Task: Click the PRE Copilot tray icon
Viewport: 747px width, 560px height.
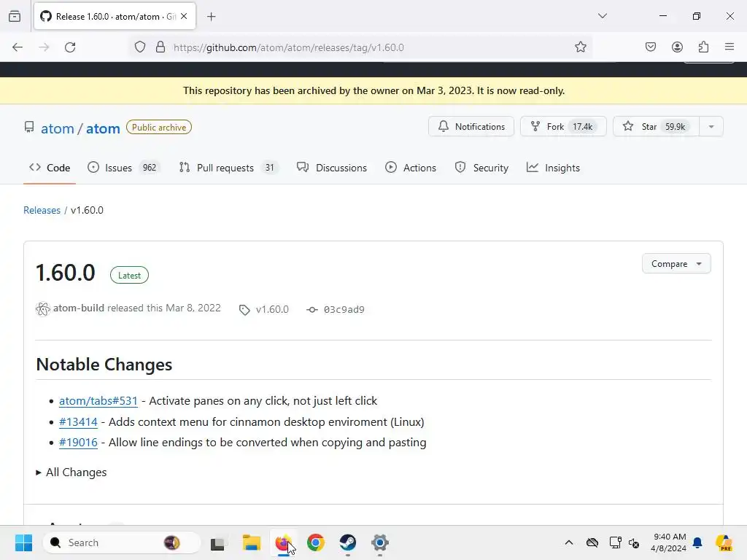Action: point(724,542)
